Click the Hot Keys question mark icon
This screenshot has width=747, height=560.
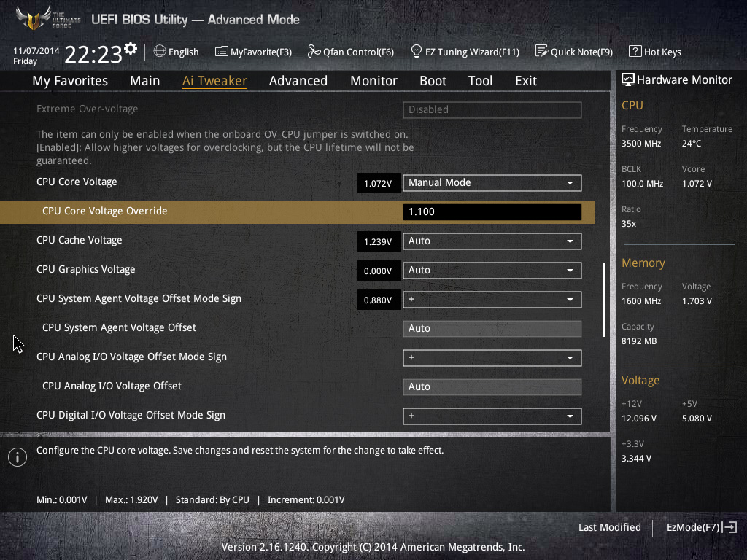[x=635, y=52]
